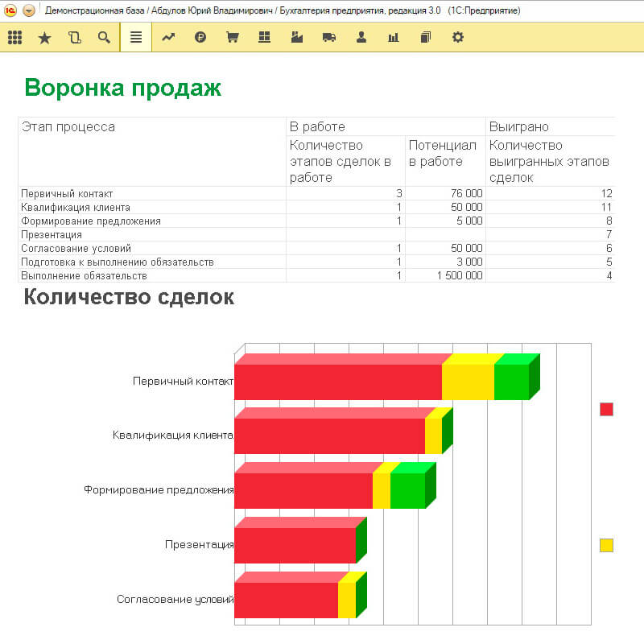
Task: Open the Production factory icon
Action: (296, 37)
